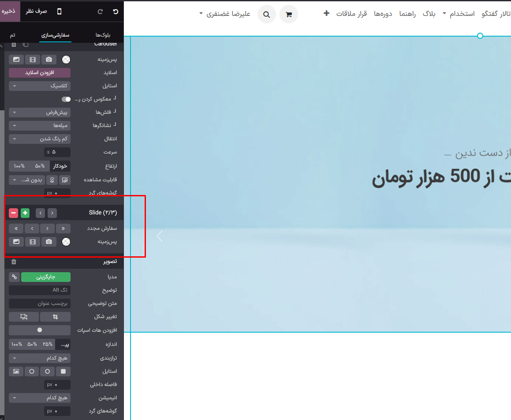Go to next slide in the Slide (2/3) header
Image resolution: width=511 pixels, height=420 pixels.
click(52, 213)
